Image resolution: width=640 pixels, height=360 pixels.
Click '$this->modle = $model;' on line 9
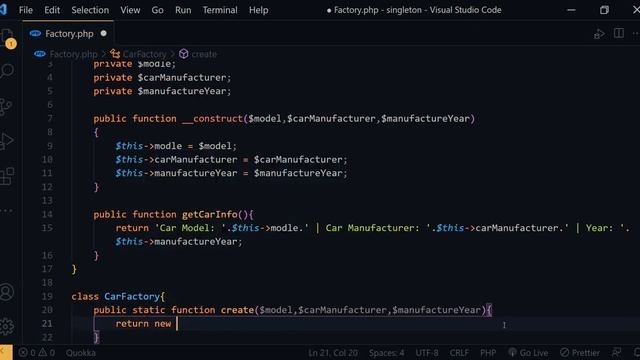click(176, 146)
